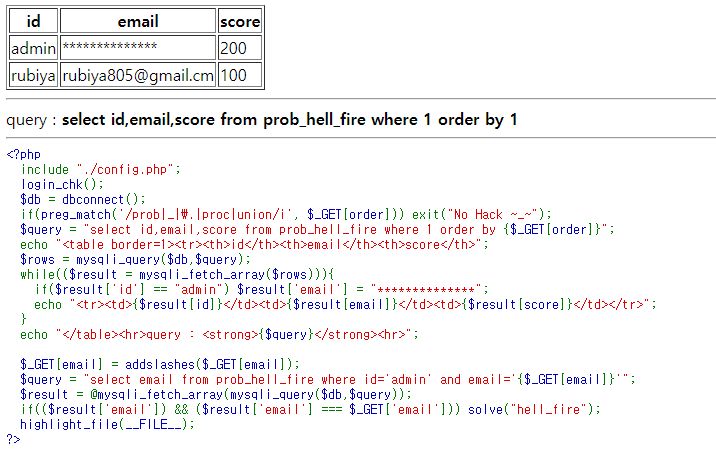Click the 'email' column header
The image size is (716, 453).
(138, 21)
